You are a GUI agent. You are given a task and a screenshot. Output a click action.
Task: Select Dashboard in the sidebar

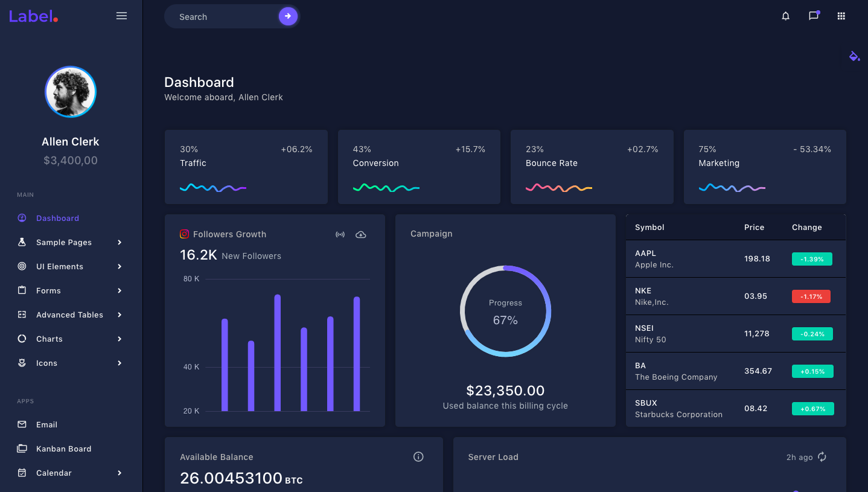coord(57,218)
